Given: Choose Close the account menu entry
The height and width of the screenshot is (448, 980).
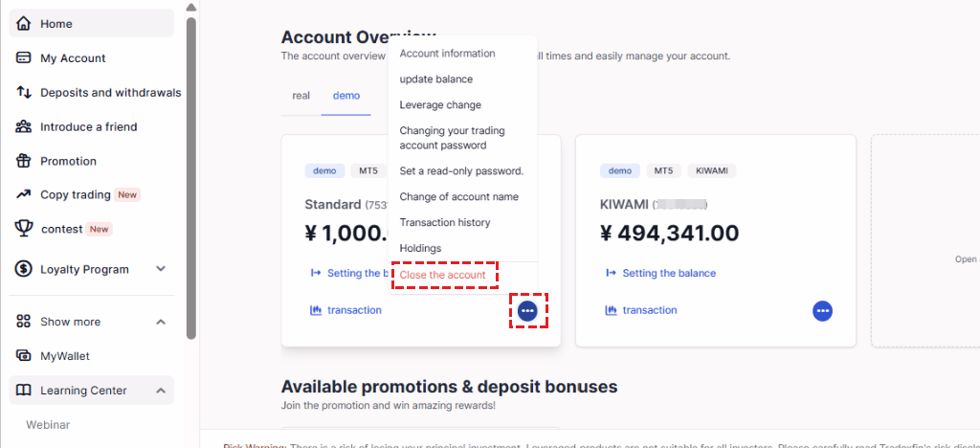Looking at the screenshot, I should tap(442, 275).
